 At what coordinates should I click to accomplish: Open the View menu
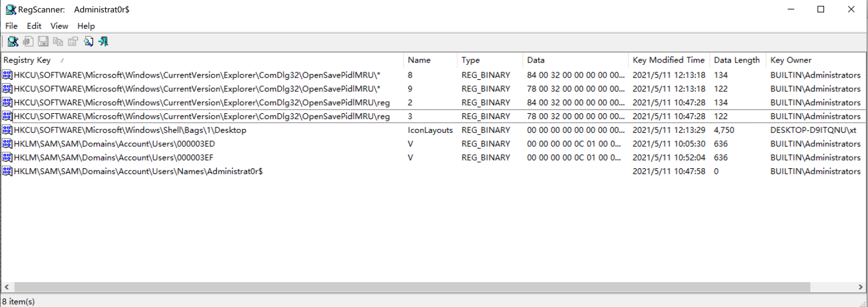click(59, 26)
